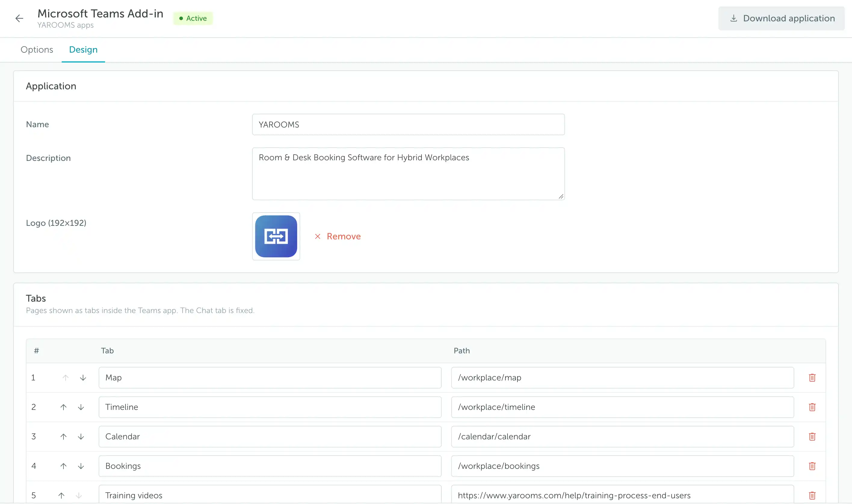This screenshot has width=852, height=504.
Task: Edit the /workplace/bookings path field
Action: [x=623, y=466]
